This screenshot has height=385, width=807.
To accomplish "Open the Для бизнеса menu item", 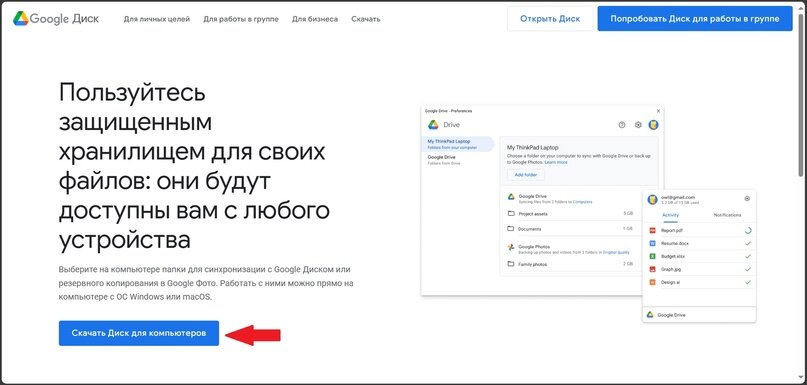I will pyautogui.click(x=315, y=19).
